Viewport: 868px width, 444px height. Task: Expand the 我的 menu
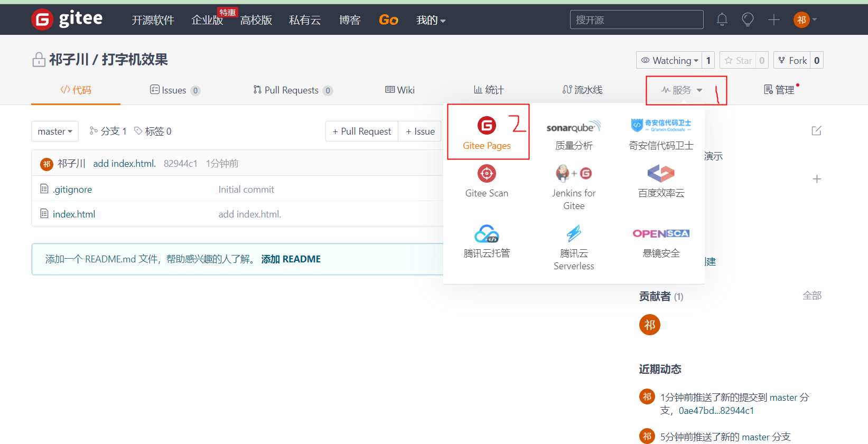point(431,20)
